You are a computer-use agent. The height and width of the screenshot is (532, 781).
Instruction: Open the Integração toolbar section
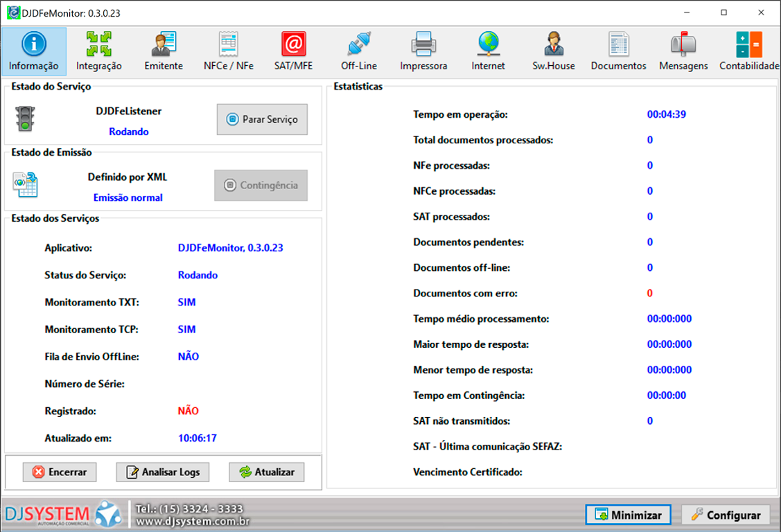(99, 51)
